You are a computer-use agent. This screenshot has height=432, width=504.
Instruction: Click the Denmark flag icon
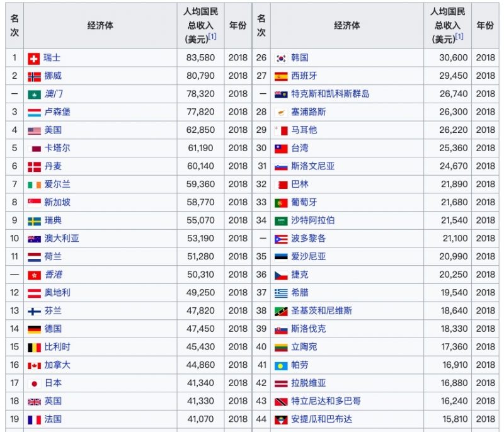(34, 167)
